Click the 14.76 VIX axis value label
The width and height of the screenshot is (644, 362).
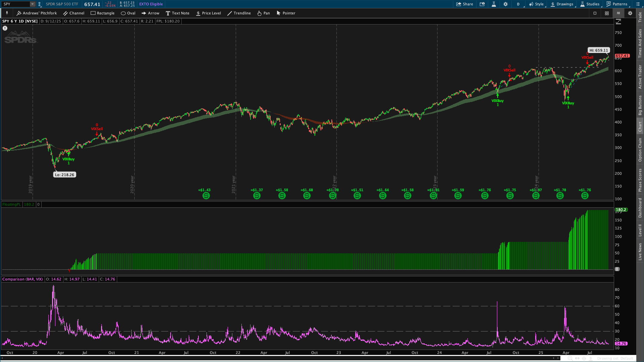pyautogui.click(x=621, y=344)
